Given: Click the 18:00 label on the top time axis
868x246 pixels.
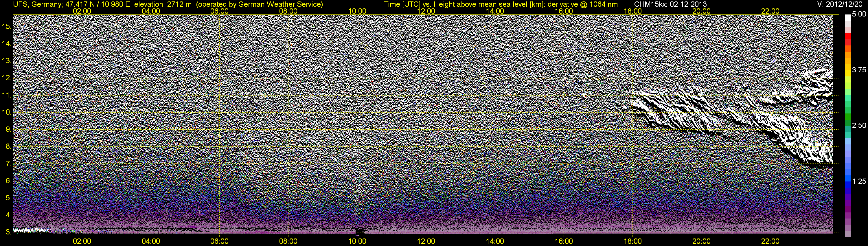Looking at the screenshot, I should point(632,11).
